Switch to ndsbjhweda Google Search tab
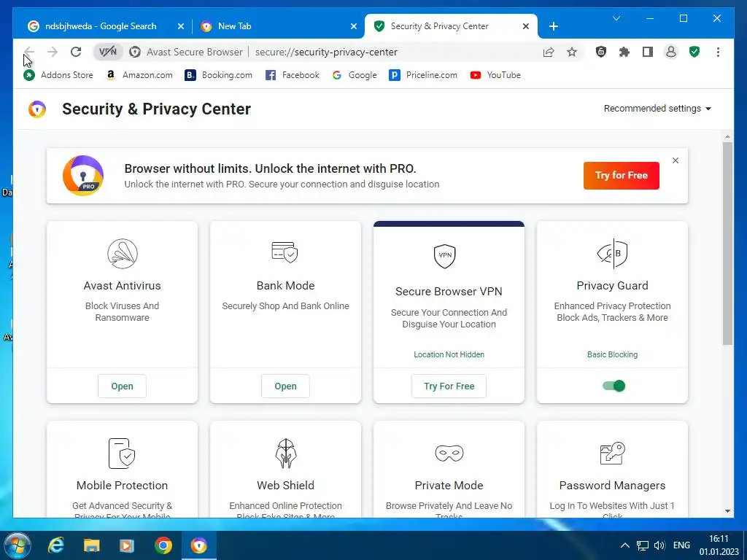This screenshot has height=560, width=747. coord(100,26)
